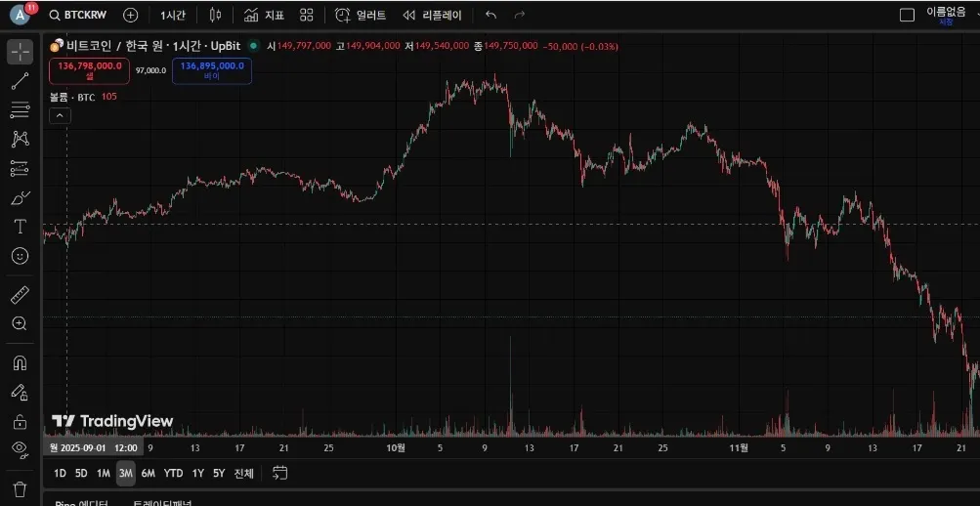This screenshot has height=506, width=980.
Task: Toggle stay in drawing mode
Action: tap(20, 393)
